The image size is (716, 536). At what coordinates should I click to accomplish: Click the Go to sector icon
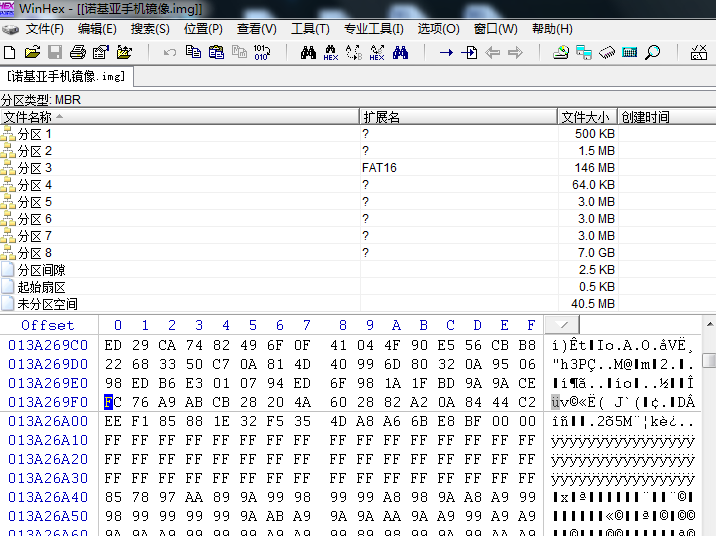(469, 53)
